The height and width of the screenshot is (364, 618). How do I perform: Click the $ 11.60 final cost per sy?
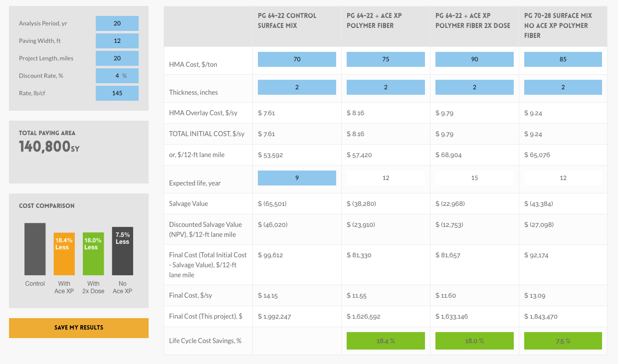click(446, 296)
